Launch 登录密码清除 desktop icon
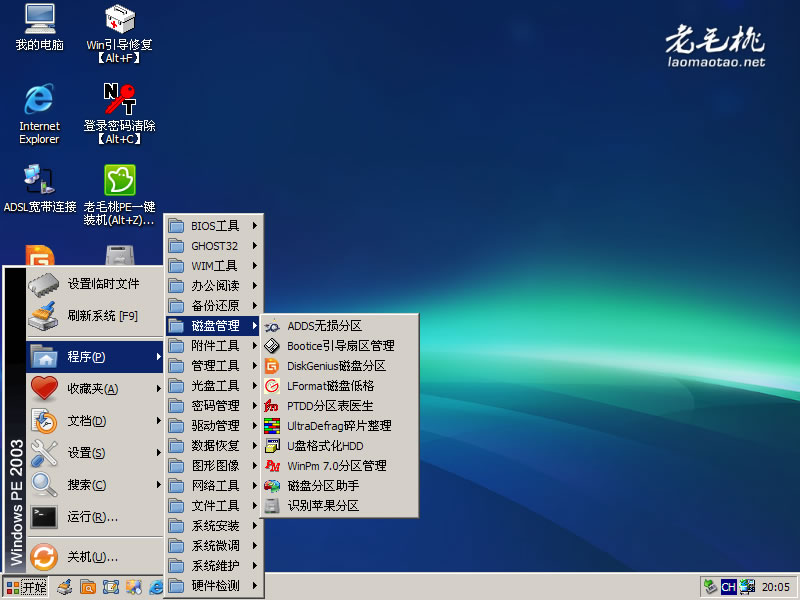Image resolution: width=800 pixels, height=600 pixels. [x=119, y=114]
